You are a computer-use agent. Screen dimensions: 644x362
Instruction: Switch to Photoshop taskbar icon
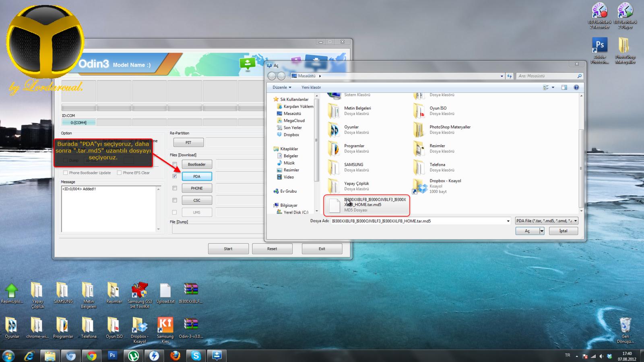(113, 356)
